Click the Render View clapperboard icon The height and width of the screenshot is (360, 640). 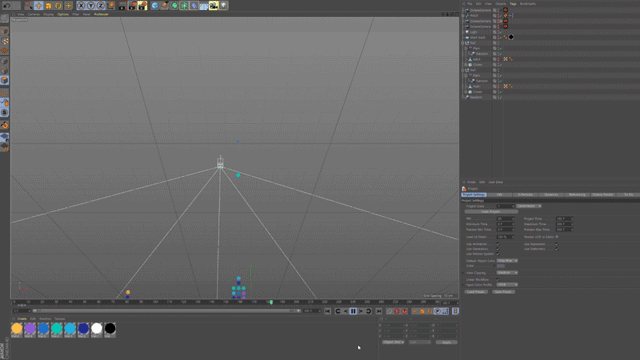[x=122, y=6]
